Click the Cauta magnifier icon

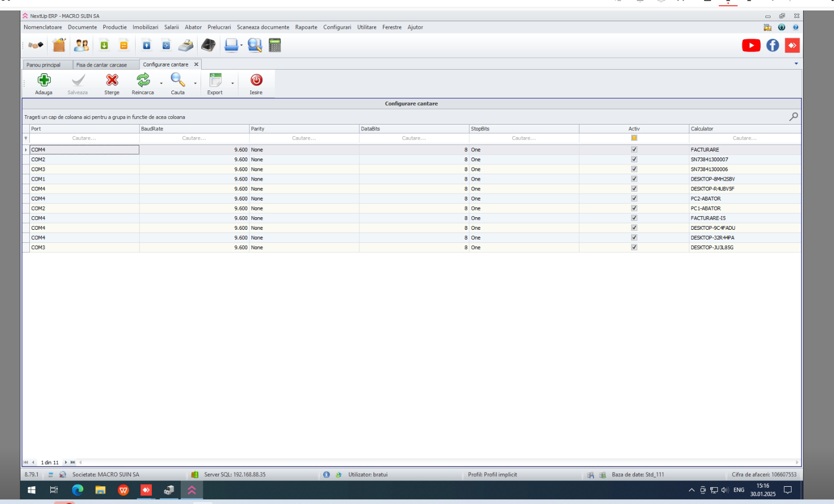coord(178,80)
